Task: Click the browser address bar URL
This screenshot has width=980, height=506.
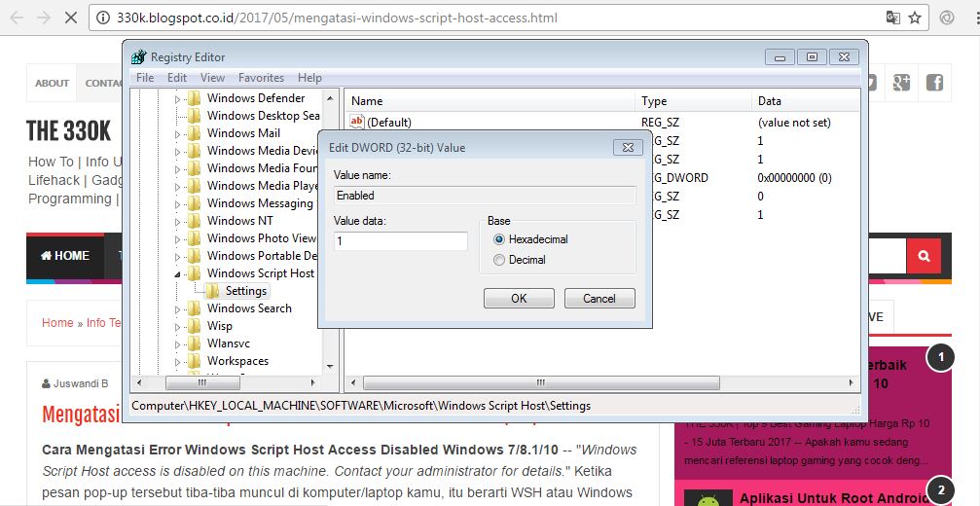Action: coord(337,18)
